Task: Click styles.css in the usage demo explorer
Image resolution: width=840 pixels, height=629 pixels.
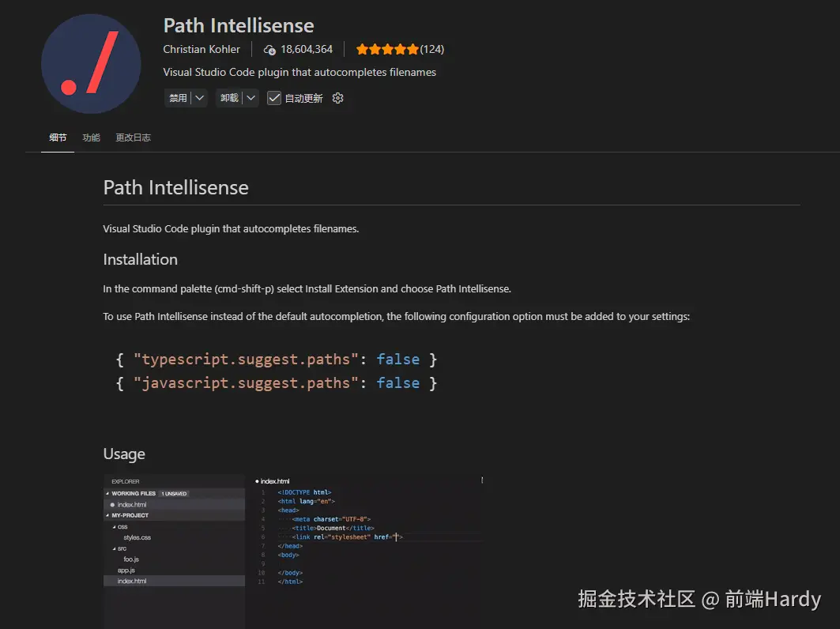Action: pyautogui.click(x=137, y=537)
